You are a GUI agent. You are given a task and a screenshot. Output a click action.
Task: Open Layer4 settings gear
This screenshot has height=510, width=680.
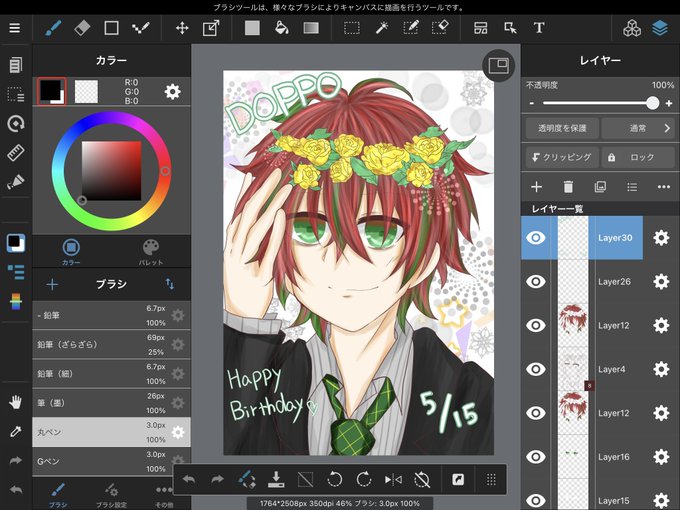coord(661,369)
